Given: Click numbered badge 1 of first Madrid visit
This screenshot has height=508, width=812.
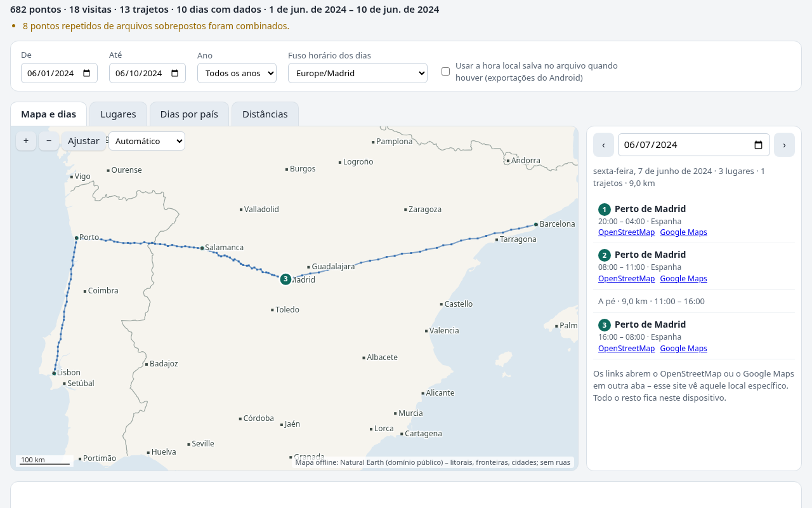Looking at the screenshot, I should point(605,209).
